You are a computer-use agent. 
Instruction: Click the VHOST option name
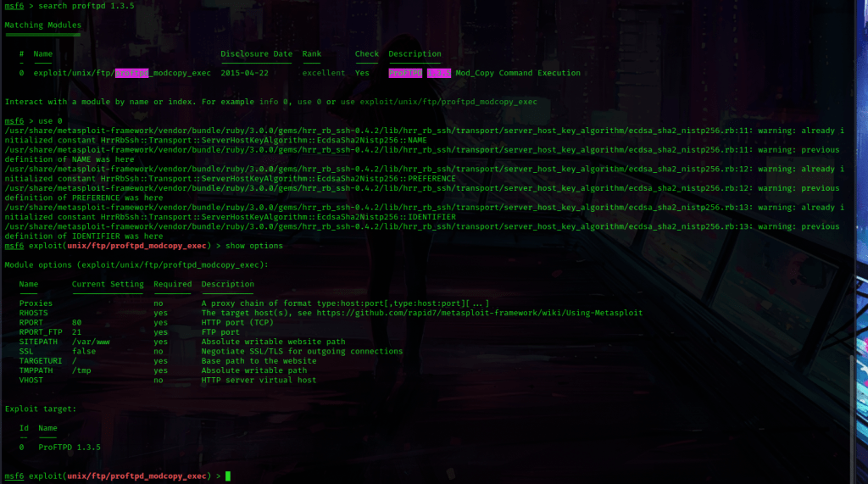[31, 380]
